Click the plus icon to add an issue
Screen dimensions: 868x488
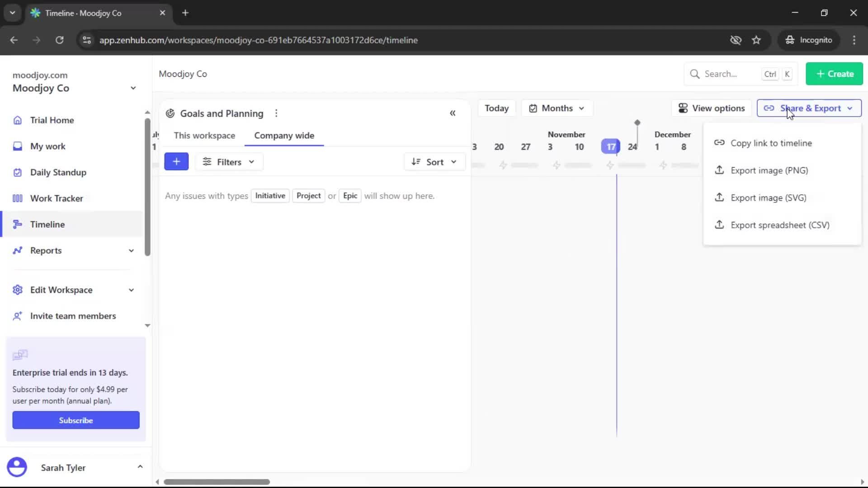(176, 161)
